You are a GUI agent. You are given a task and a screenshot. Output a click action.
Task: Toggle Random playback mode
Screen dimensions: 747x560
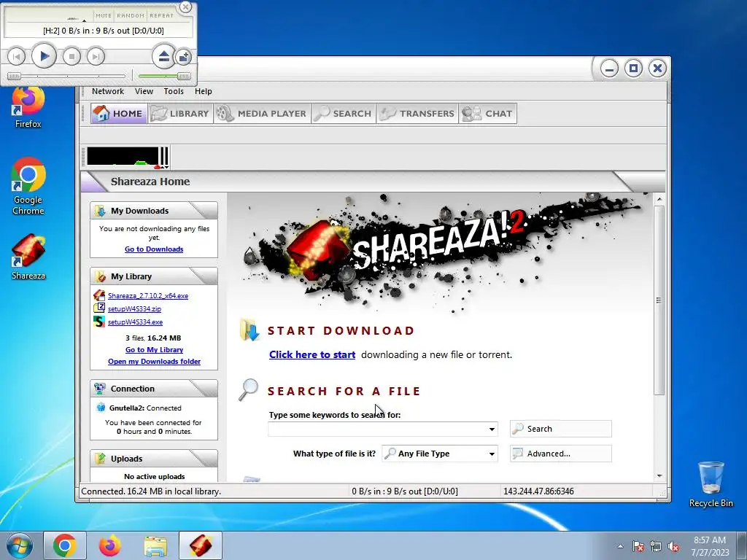click(x=131, y=15)
